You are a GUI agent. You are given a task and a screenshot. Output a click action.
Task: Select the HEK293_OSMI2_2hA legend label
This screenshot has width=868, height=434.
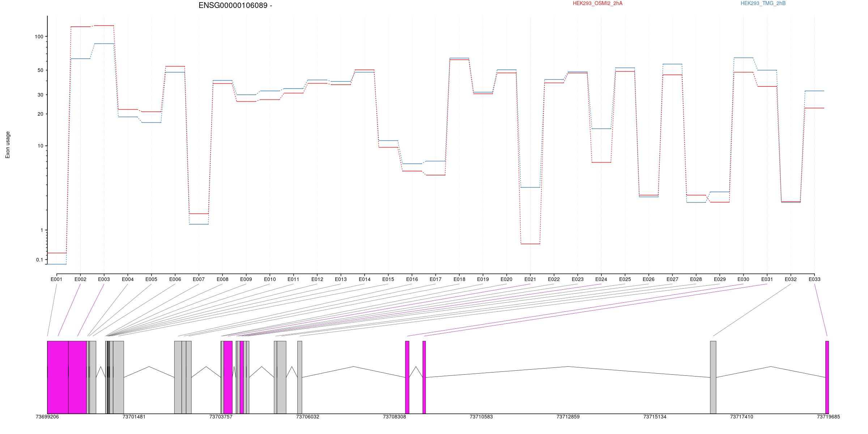pyautogui.click(x=597, y=3)
